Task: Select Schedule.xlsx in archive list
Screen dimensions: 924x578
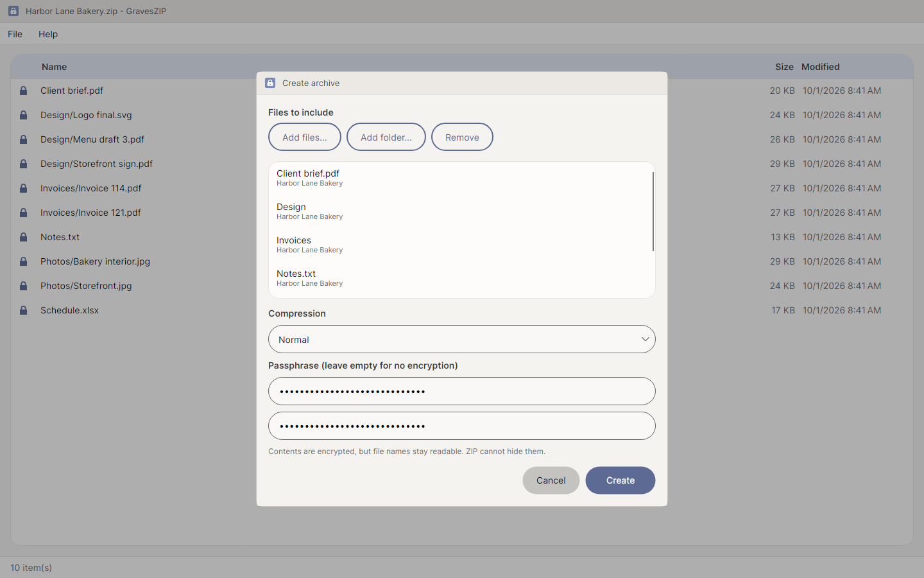Action: pyautogui.click(x=462, y=310)
